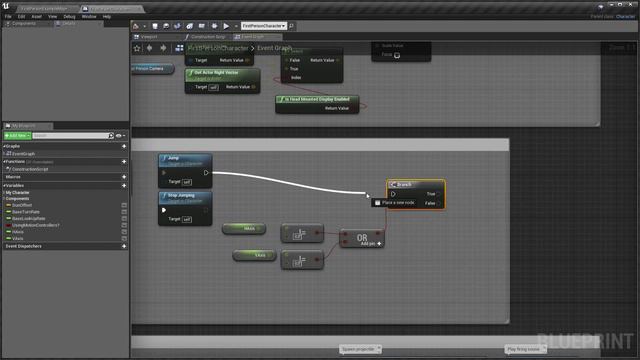Click the plus icon in the Graphs section
The image size is (640, 360).
(124, 146)
